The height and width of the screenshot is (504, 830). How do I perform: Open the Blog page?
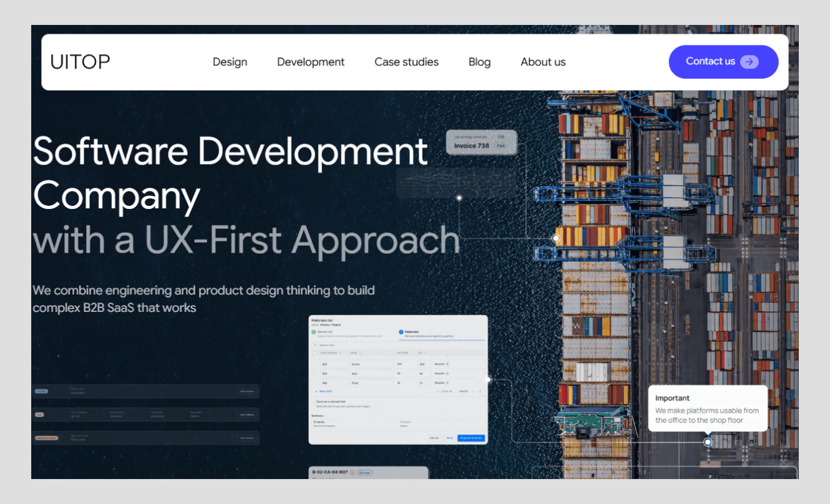479,62
